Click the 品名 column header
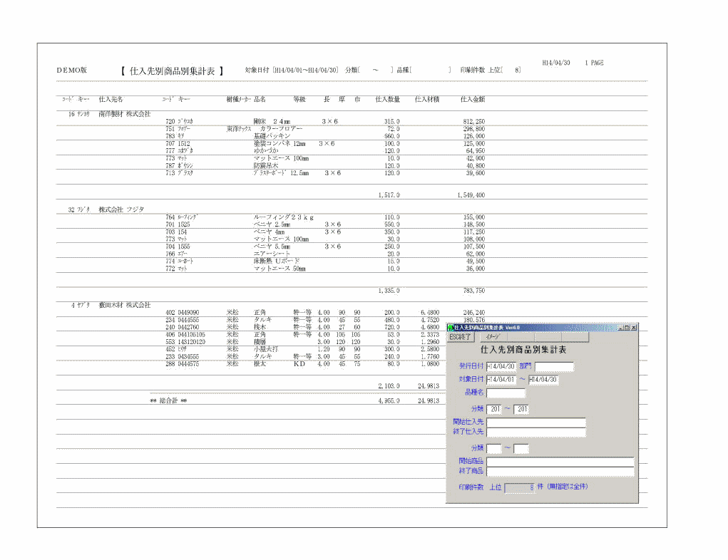Image resolution: width=728 pixels, height=560 pixels. (x=260, y=99)
